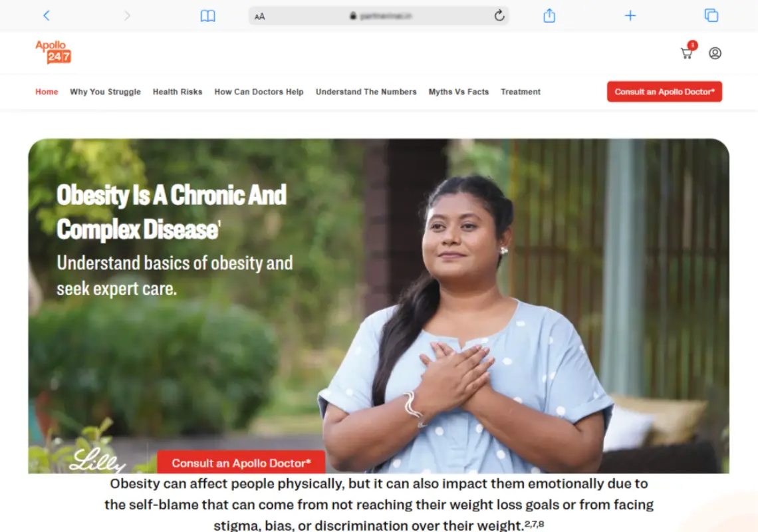
Task: Go back using Safari back arrow
Action: click(47, 15)
